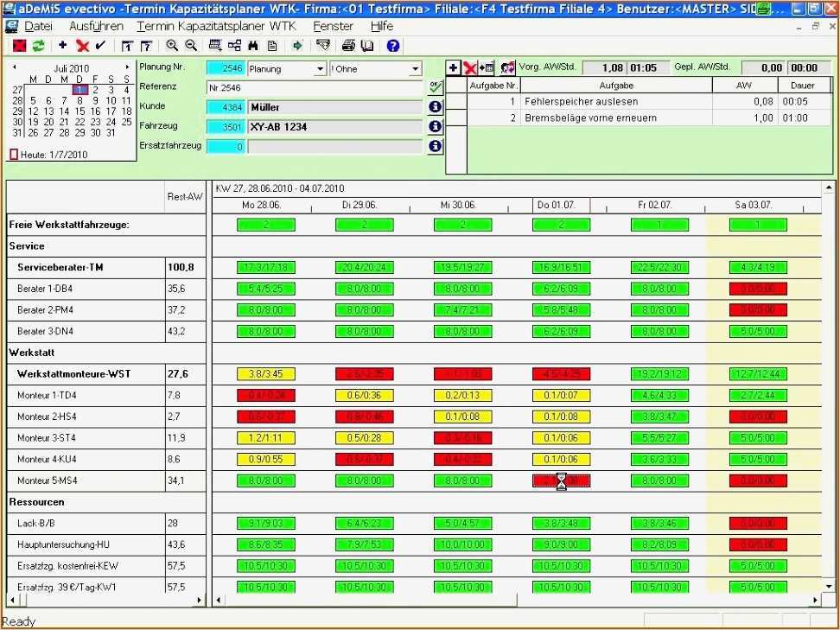The width and height of the screenshot is (840, 630).
Task: Click the people icon above the Aufgabe table
Action: [x=507, y=68]
